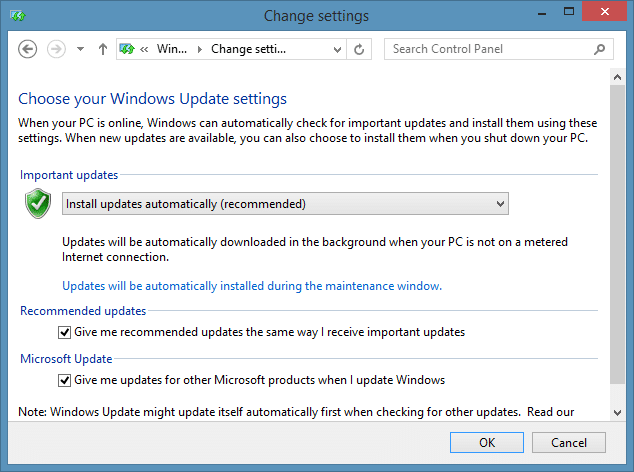This screenshot has height=472, width=634.
Task: Toggle 'Give me recommended updates' checkbox
Action: pyautogui.click(x=64, y=332)
